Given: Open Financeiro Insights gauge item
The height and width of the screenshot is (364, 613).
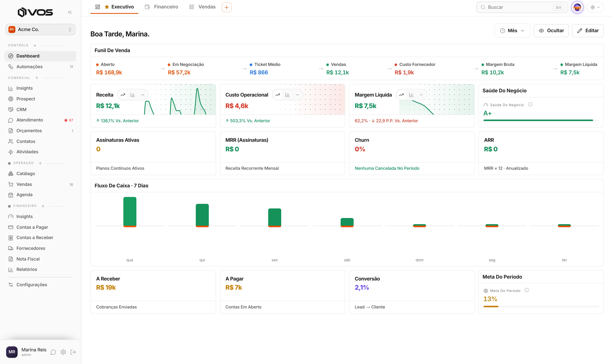Looking at the screenshot, I should tap(40, 217).
